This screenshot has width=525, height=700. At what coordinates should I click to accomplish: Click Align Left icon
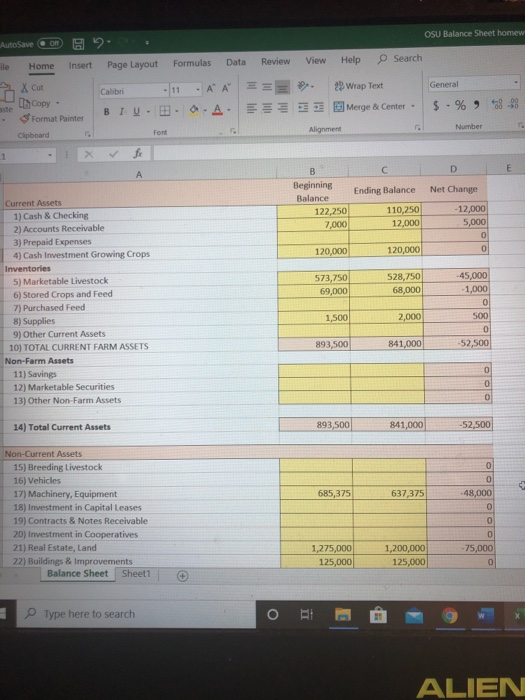[252, 108]
